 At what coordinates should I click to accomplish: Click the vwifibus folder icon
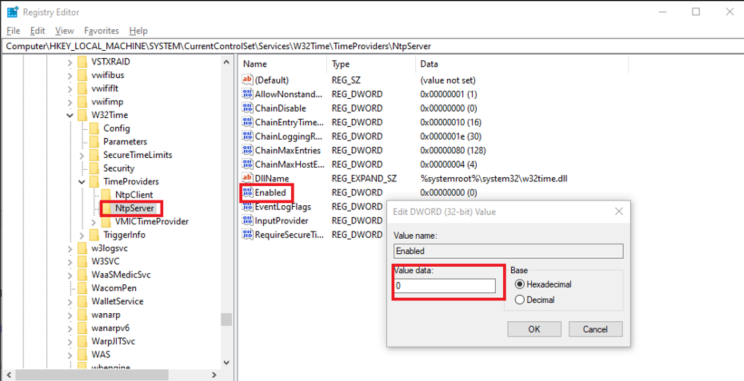83,75
